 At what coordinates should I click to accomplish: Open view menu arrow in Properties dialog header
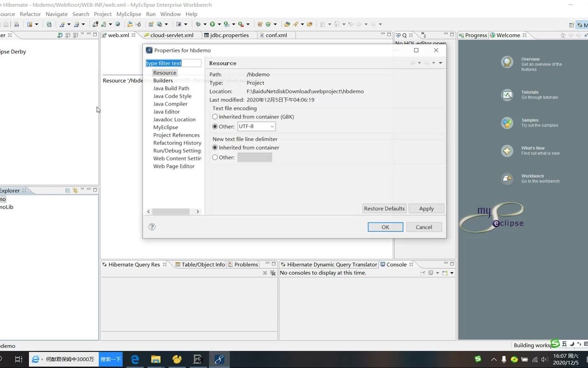(x=440, y=63)
